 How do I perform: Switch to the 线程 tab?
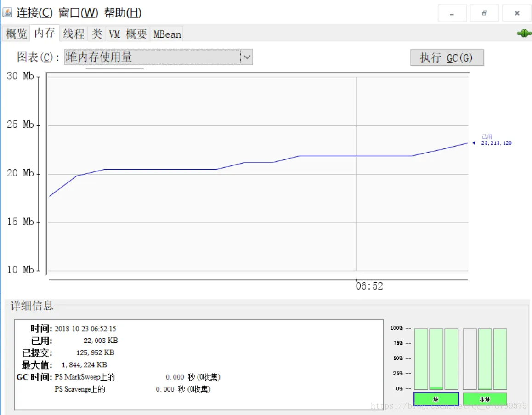[74, 34]
